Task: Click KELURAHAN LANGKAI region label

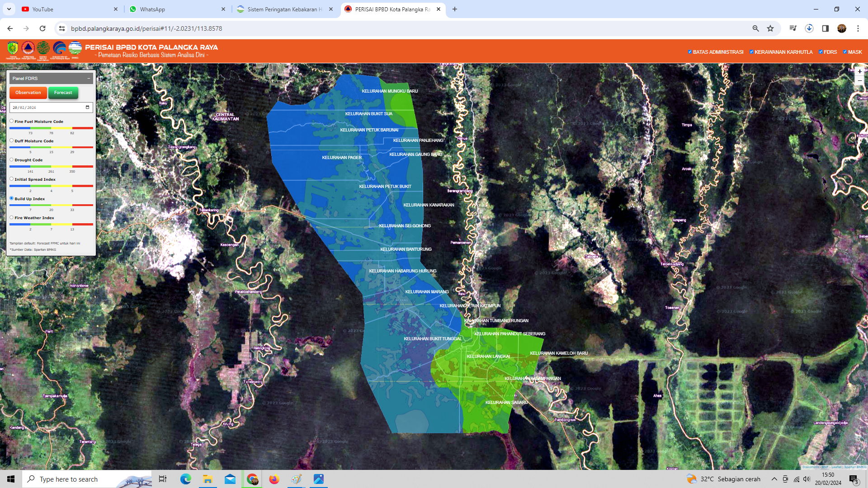Action: click(488, 357)
